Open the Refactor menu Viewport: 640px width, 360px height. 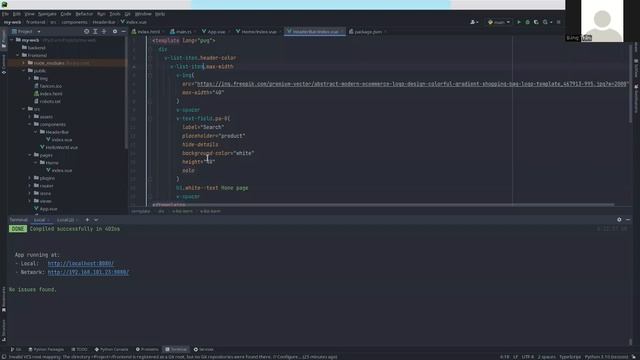point(84,14)
